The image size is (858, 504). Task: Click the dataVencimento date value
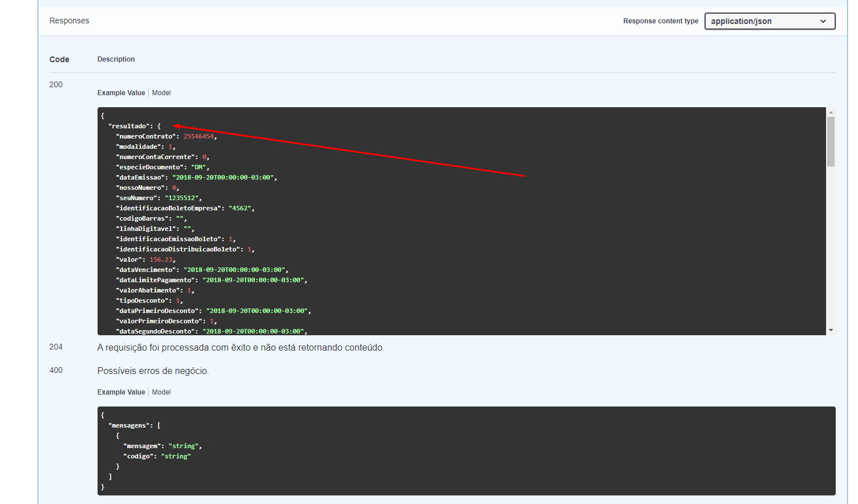234,270
